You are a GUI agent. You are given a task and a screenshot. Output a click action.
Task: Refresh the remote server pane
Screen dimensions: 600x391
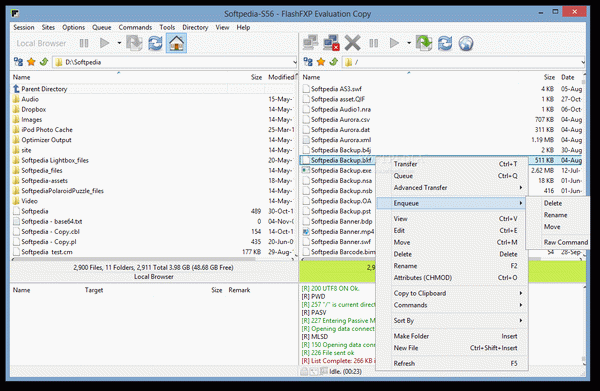445,43
